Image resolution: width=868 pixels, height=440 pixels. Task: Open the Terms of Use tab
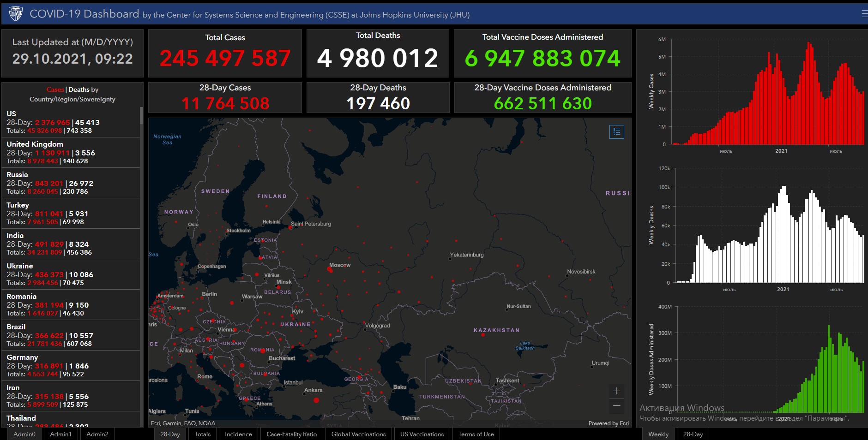tap(476, 434)
